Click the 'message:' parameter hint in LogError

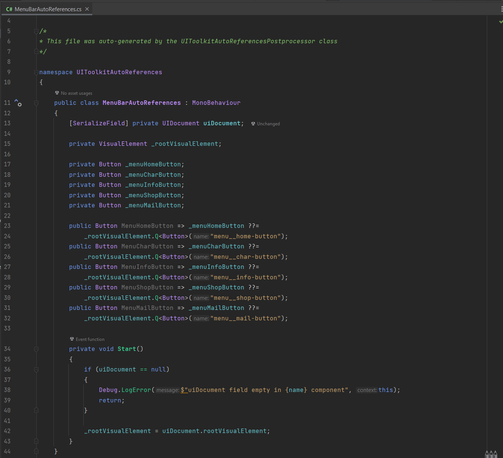(x=168, y=390)
